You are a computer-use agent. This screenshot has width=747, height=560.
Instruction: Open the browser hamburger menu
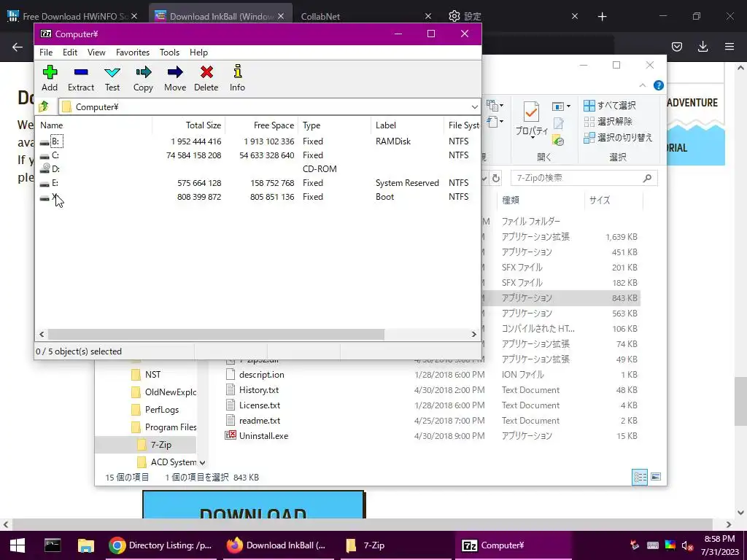coord(729,47)
